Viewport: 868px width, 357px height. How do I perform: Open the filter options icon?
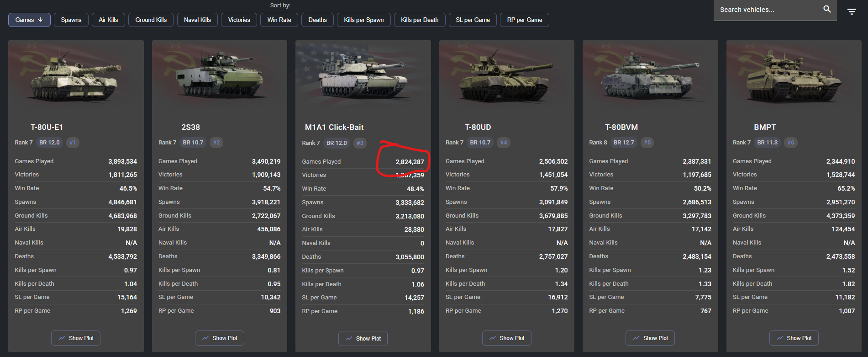(852, 11)
